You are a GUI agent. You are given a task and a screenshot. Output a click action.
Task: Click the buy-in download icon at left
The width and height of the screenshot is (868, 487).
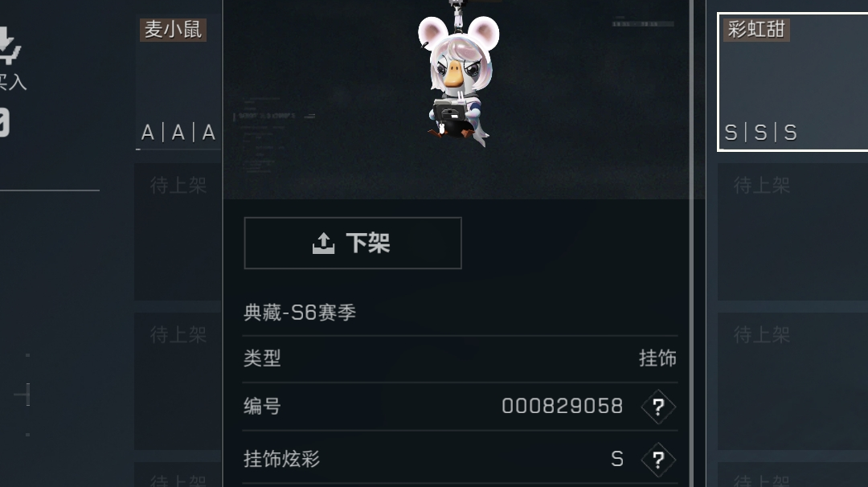9,45
